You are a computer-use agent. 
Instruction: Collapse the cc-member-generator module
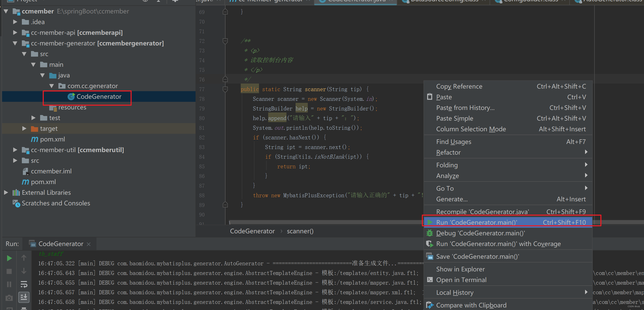(15, 43)
